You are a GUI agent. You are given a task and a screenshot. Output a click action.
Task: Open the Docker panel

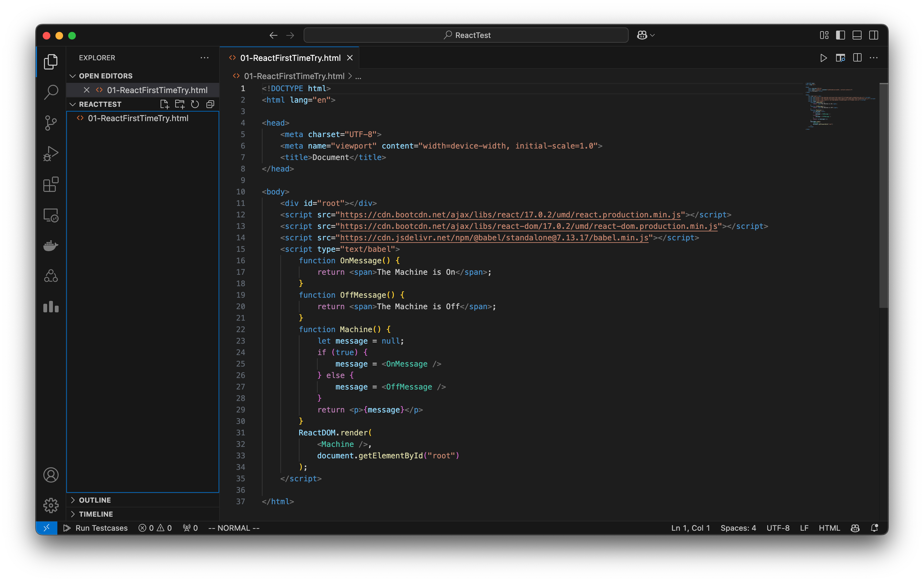51,246
